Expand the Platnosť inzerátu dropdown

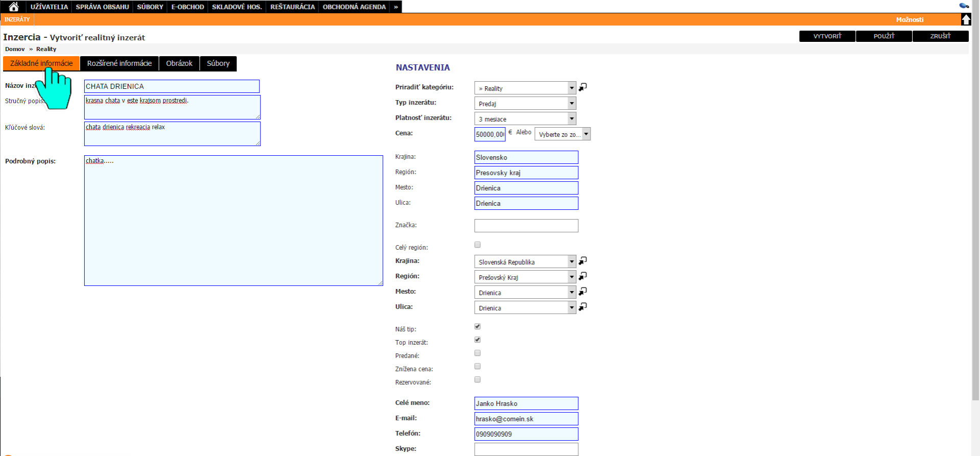525,119
